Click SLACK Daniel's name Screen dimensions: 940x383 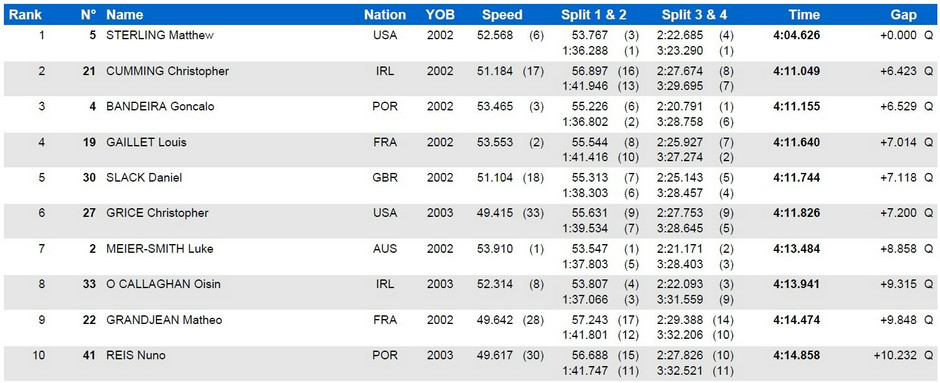(144, 177)
